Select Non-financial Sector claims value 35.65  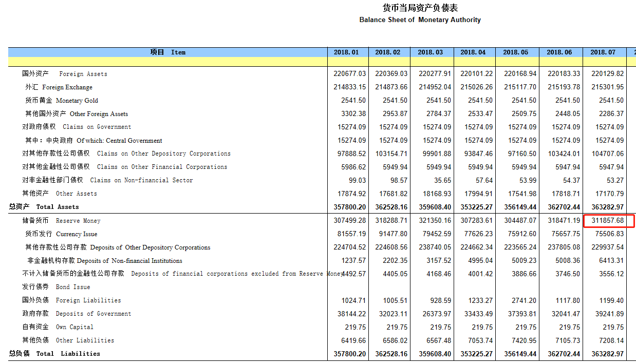(x=443, y=180)
